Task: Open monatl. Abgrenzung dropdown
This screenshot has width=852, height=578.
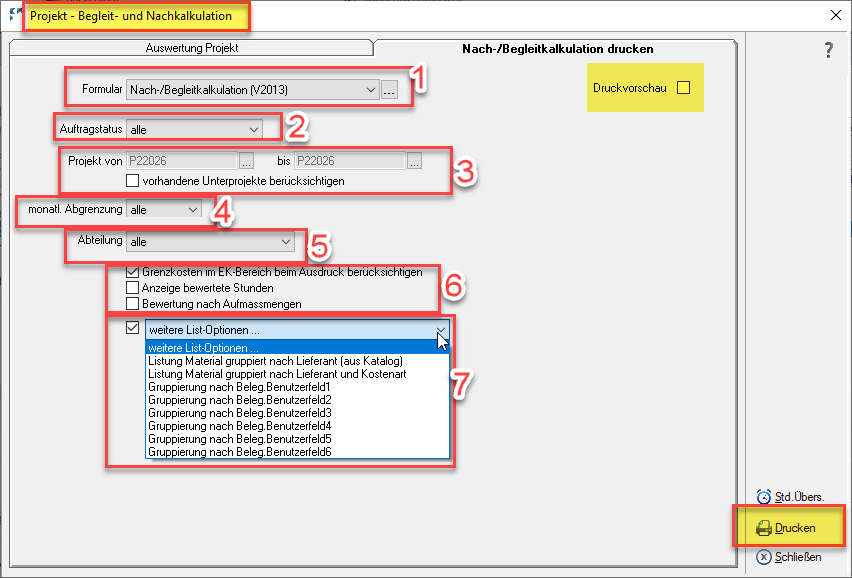Action: 192,210
